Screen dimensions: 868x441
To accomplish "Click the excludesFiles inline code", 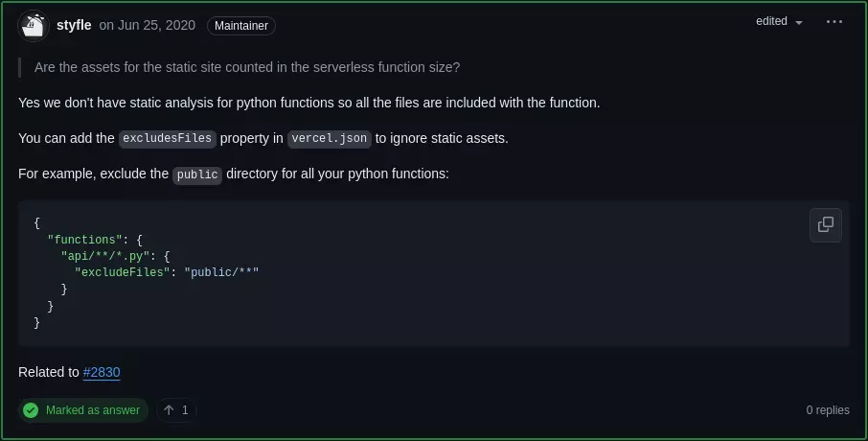I will 168,139.
